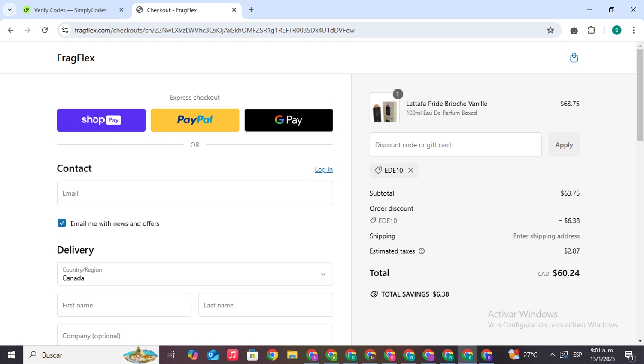Click the address bar URL
The width and height of the screenshot is (644, 364).
214,30
